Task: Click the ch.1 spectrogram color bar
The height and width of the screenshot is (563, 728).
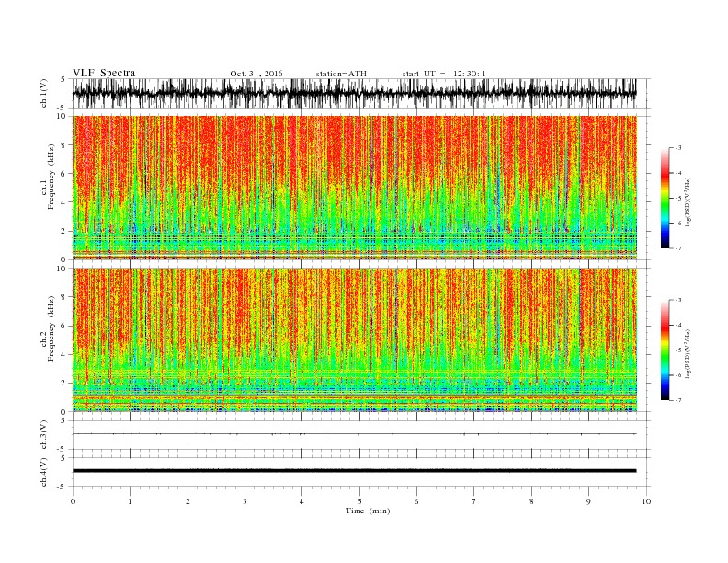Action: click(x=665, y=199)
